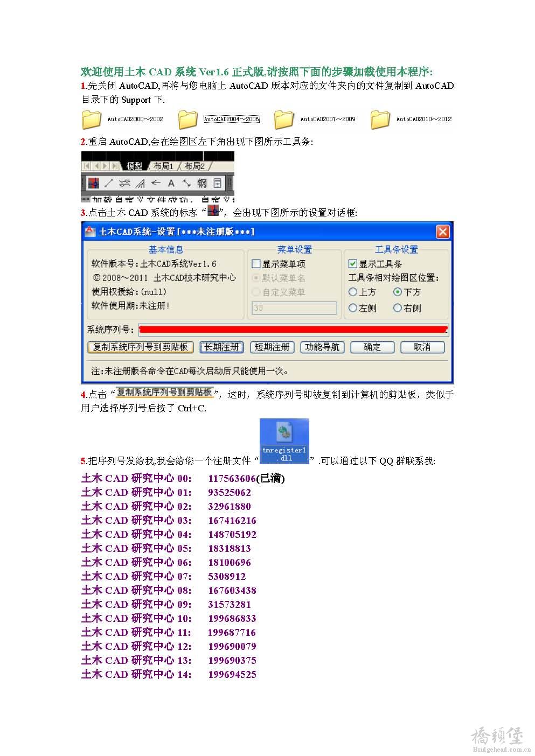
Task: Select the text 'A' tool in toolbar
Action: click(x=171, y=183)
